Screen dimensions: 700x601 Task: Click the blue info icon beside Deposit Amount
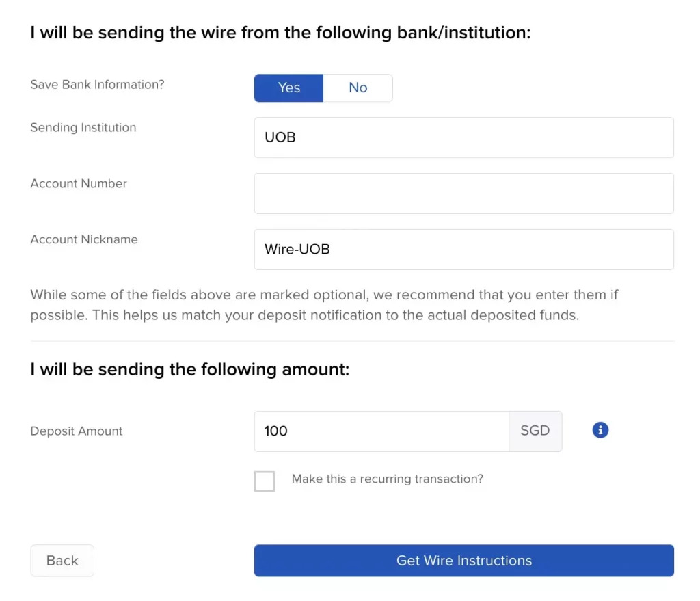click(x=600, y=430)
